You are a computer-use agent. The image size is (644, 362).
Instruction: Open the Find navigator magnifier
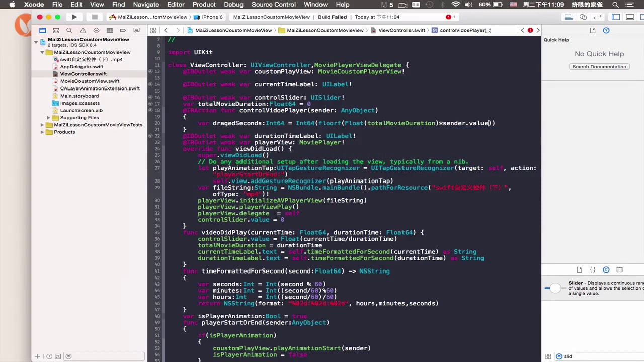[x=69, y=30]
